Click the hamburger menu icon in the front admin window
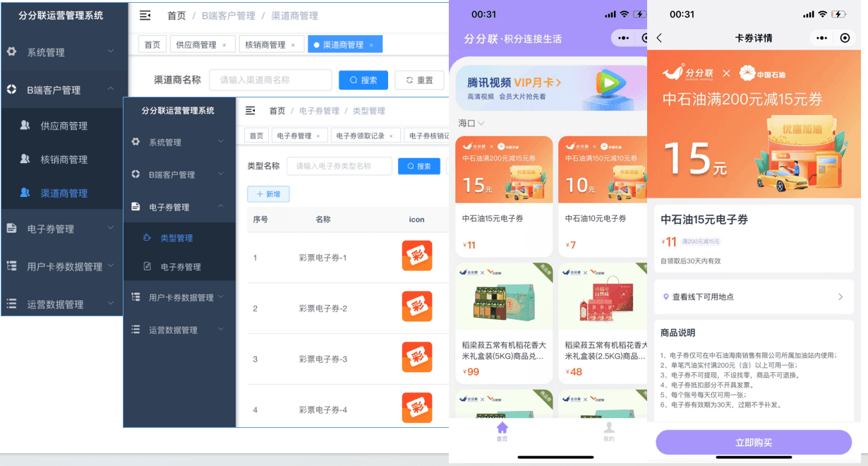The image size is (868, 466). pyautogui.click(x=250, y=110)
